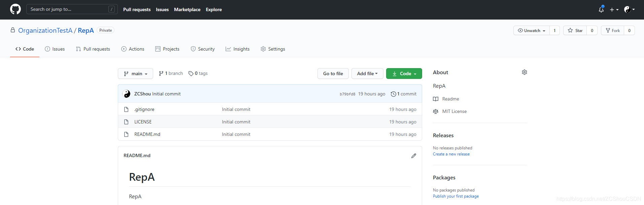The width and height of the screenshot is (644, 205).
Task: Open the user avatar menu
Action: [x=629, y=9]
